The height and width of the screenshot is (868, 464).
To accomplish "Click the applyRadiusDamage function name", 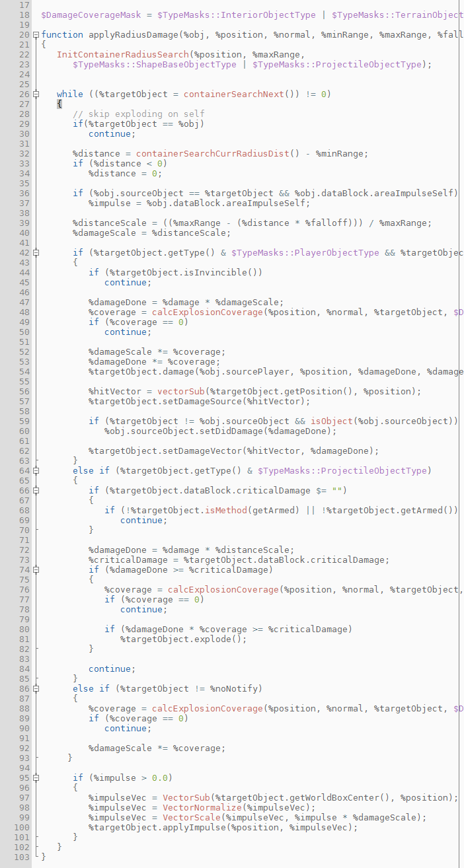I will [134, 34].
